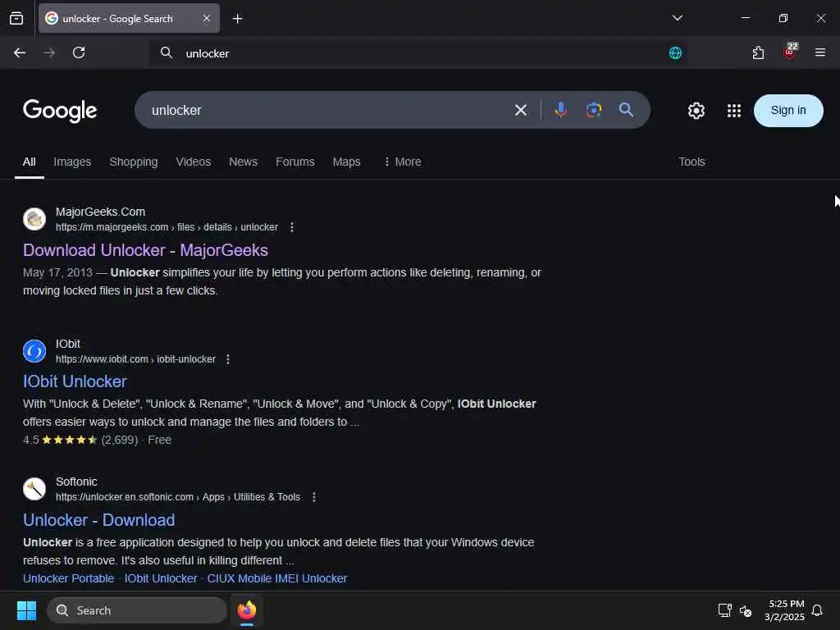
Task: Go back to the previous page
Action: [20, 52]
